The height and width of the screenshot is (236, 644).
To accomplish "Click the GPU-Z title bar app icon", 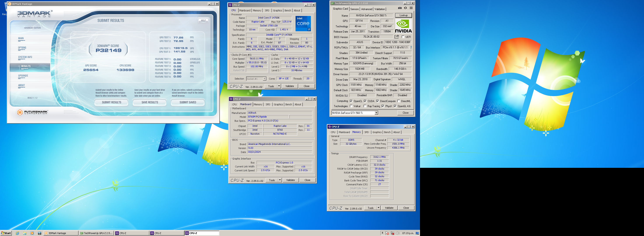I will [332, 3].
